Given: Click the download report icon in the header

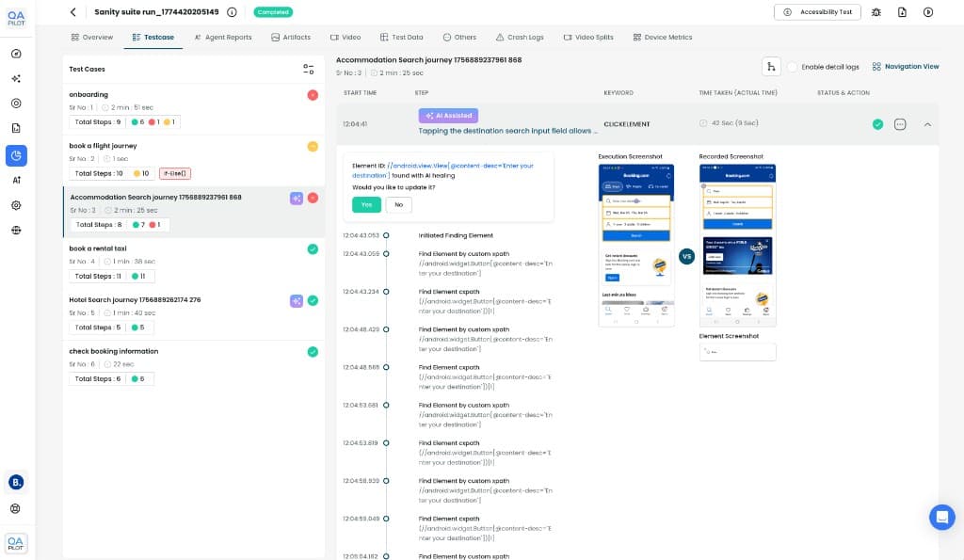Looking at the screenshot, I should (x=903, y=12).
